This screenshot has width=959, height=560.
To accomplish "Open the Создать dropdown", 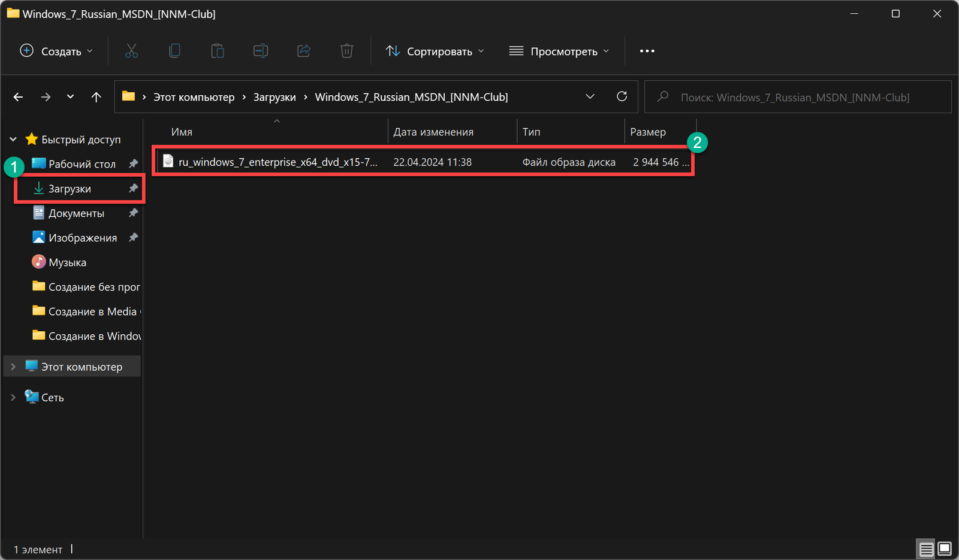I will click(56, 51).
